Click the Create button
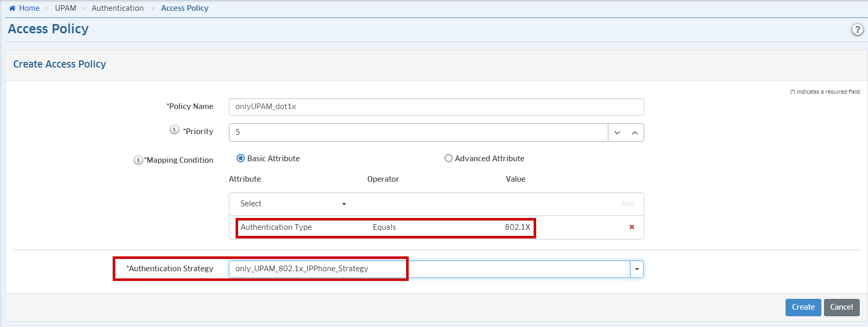 803,307
